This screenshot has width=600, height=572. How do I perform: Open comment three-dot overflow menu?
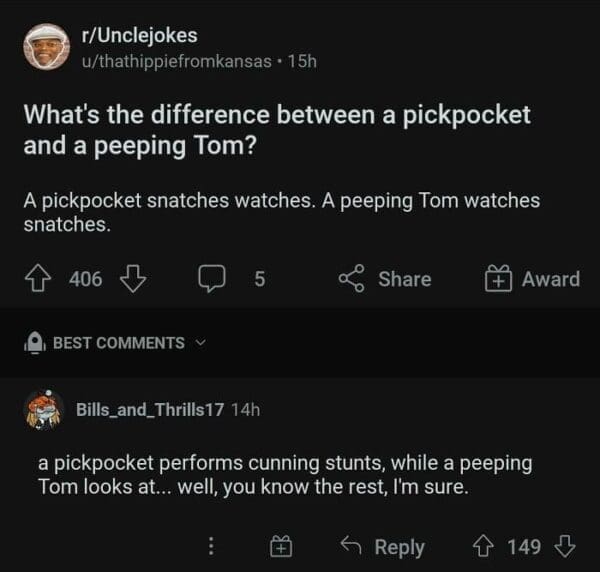211,547
